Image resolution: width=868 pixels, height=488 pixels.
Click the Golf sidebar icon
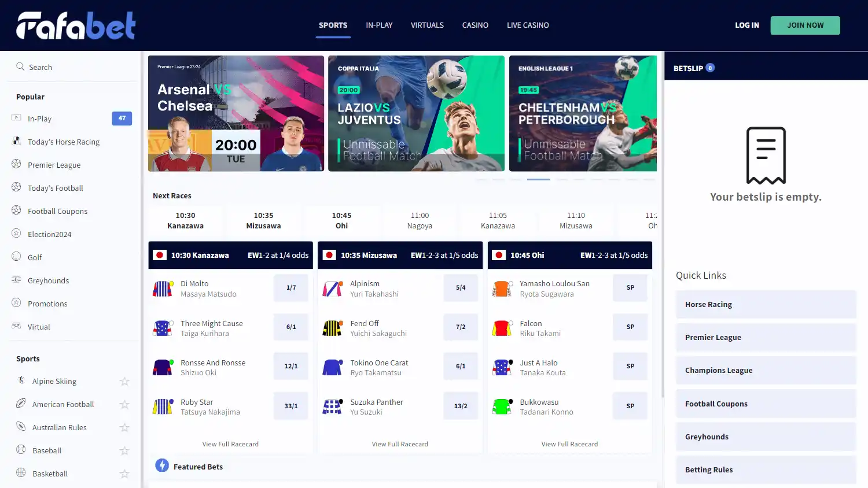coord(16,257)
